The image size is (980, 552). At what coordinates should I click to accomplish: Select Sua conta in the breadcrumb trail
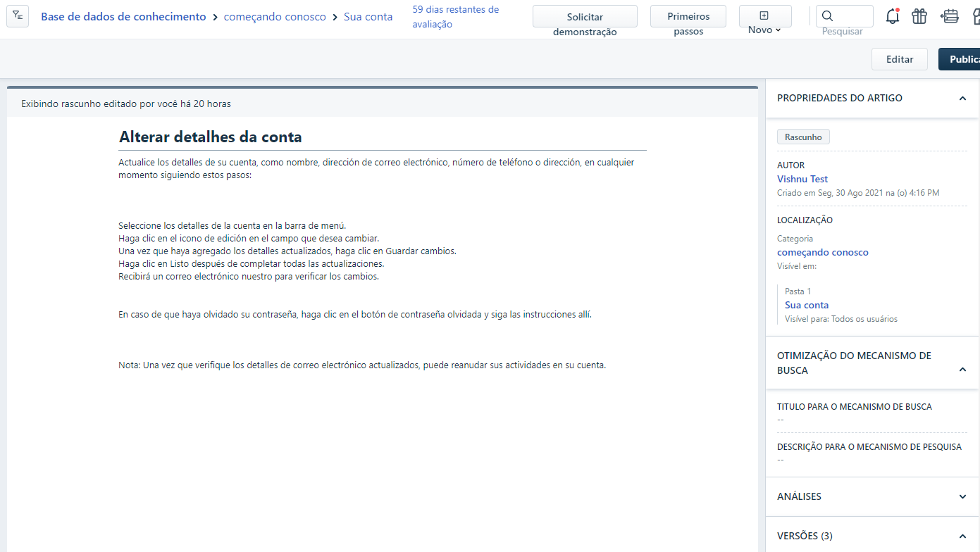click(x=368, y=15)
